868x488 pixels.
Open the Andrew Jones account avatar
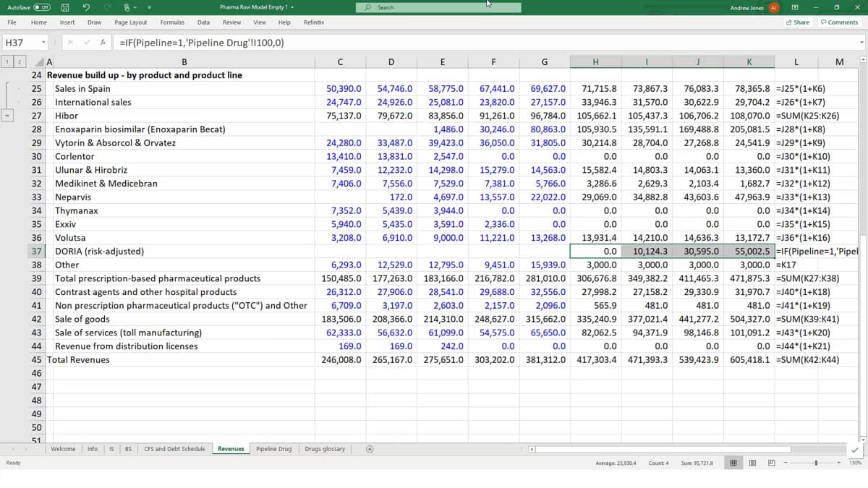(x=773, y=7)
